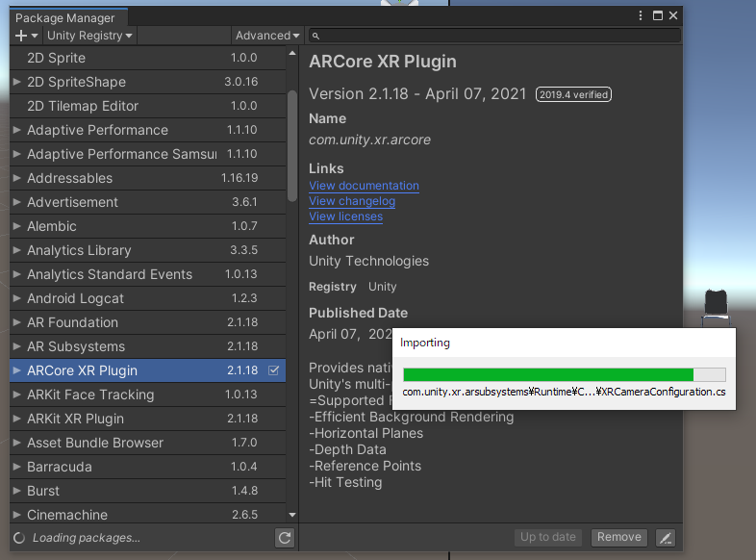The image size is (756, 560).
Task: Refresh the package list
Action: click(x=285, y=537)
